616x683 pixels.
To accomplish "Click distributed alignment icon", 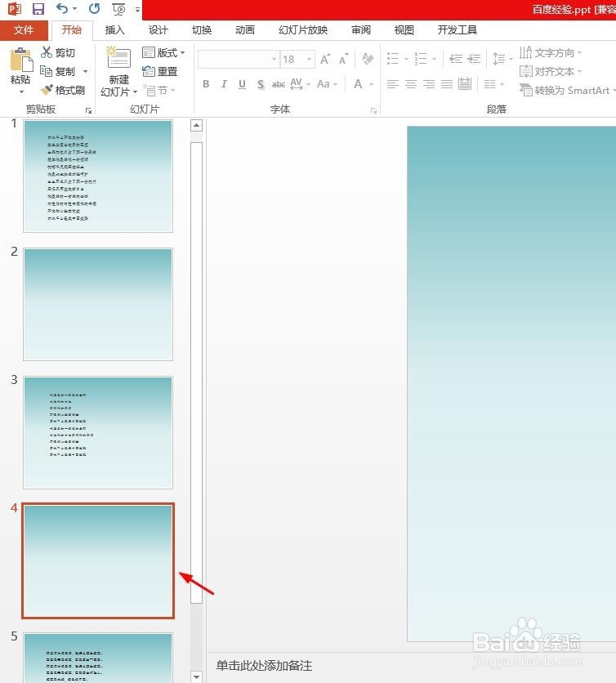I will tap(465, 83).
